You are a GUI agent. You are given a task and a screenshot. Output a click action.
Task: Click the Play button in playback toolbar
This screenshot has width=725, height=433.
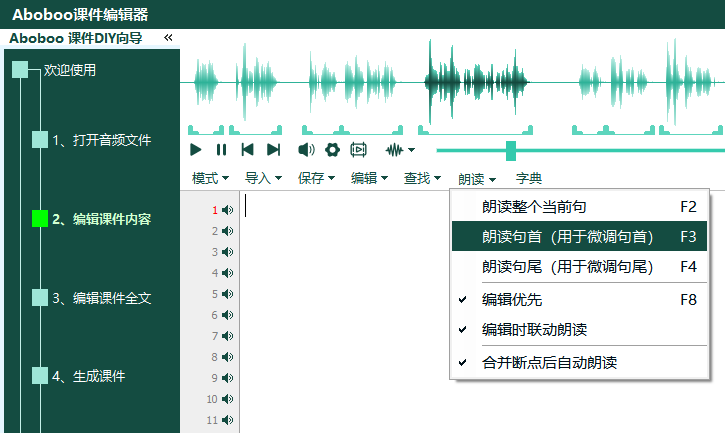pos(196,150)
